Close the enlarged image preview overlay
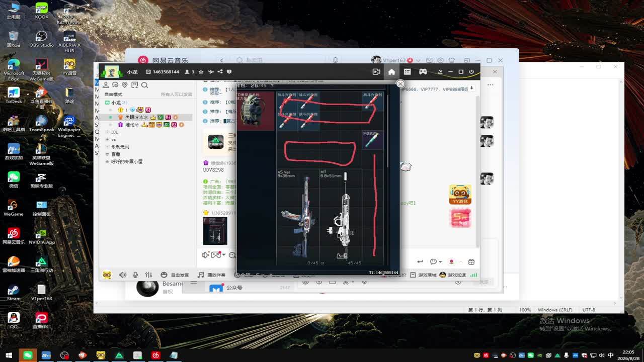Image resolution: width=644 pixels, height=362 pixels. coord(400,84)
